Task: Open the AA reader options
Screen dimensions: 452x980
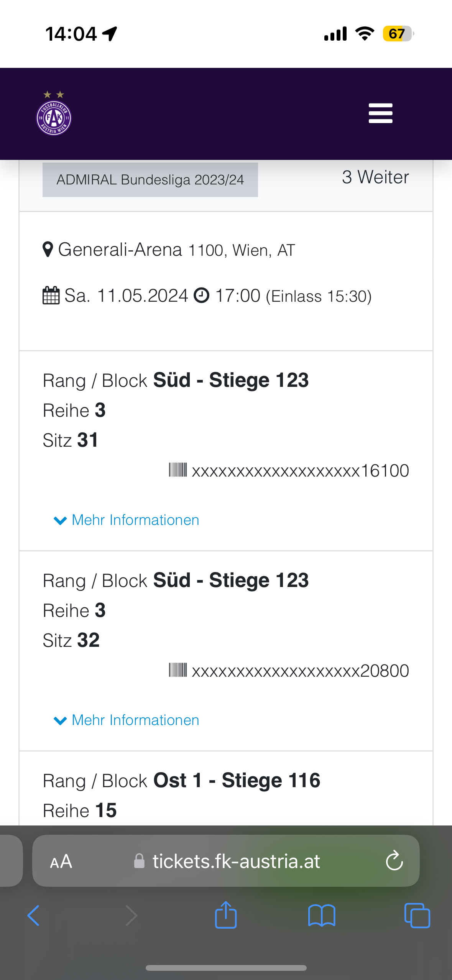Action: (x=61, y=862)
